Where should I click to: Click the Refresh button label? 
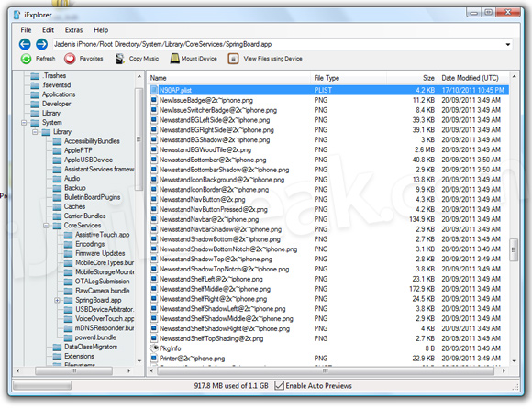pos(46,59)
